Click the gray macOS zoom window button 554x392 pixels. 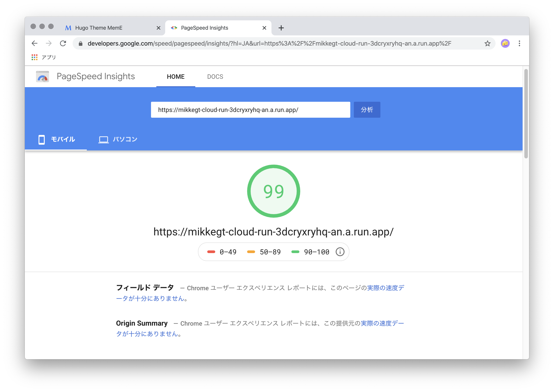click(x=51, y=26)
